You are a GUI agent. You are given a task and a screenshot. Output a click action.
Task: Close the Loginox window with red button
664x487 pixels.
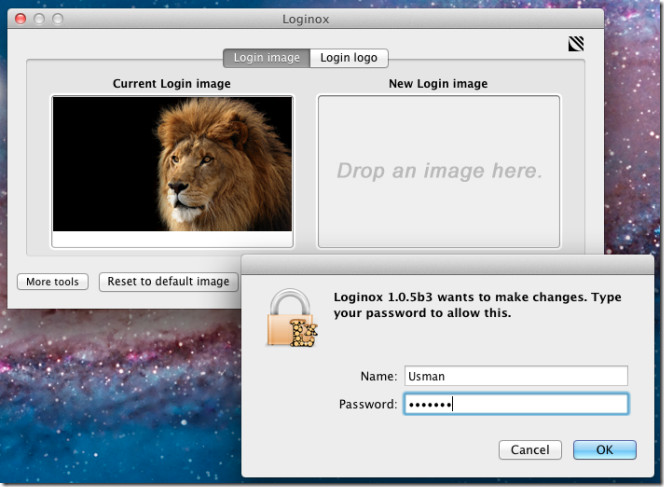20,19
